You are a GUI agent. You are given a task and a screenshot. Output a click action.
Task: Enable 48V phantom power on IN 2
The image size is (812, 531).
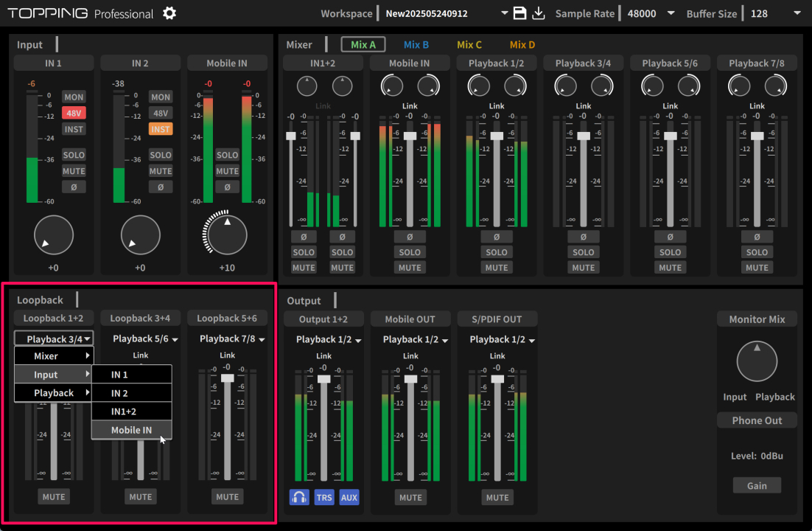click(x=161, y=113)
